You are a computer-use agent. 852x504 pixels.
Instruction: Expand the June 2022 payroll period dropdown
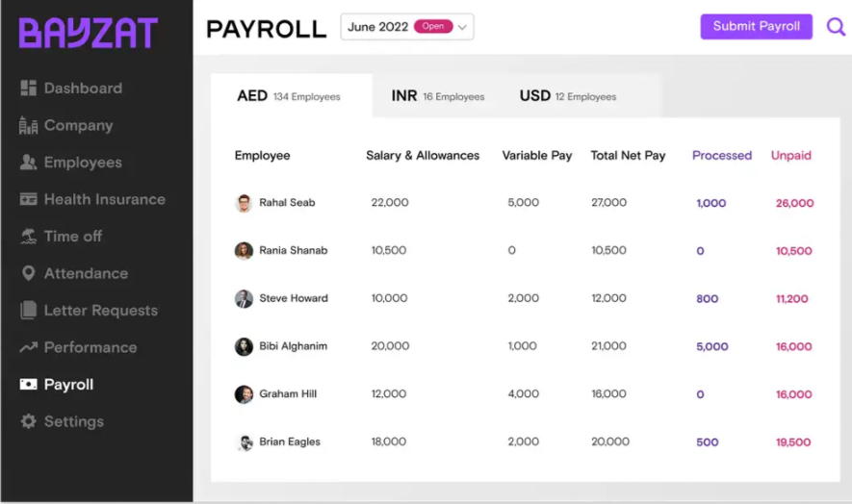[407, 27]
